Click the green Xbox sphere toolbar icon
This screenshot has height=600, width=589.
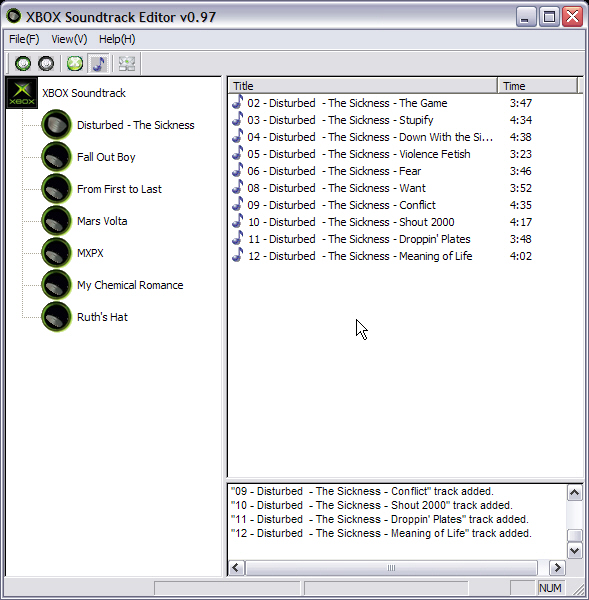pyautogui.click(x=75, y=64)
